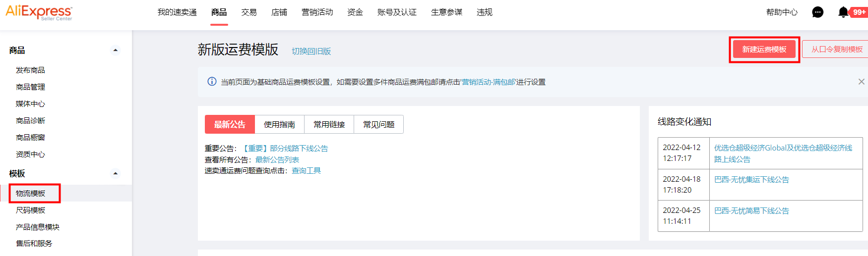This screenshot has height=256, width=868.
Task: Open the notification bell icon
Action: click(x=843, y=12)
